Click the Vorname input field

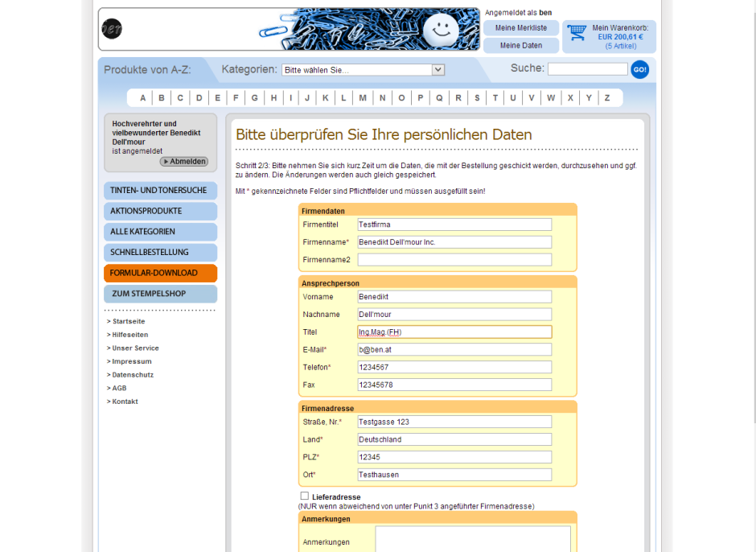[454, 297]
